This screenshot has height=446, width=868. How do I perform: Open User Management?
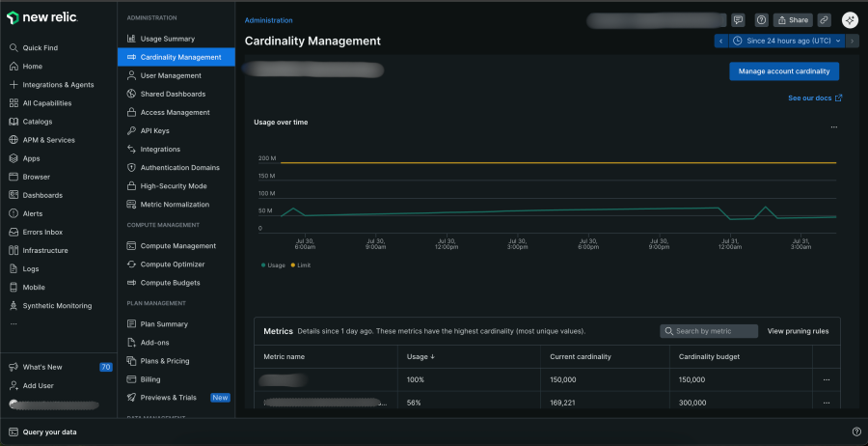point(164,75)
